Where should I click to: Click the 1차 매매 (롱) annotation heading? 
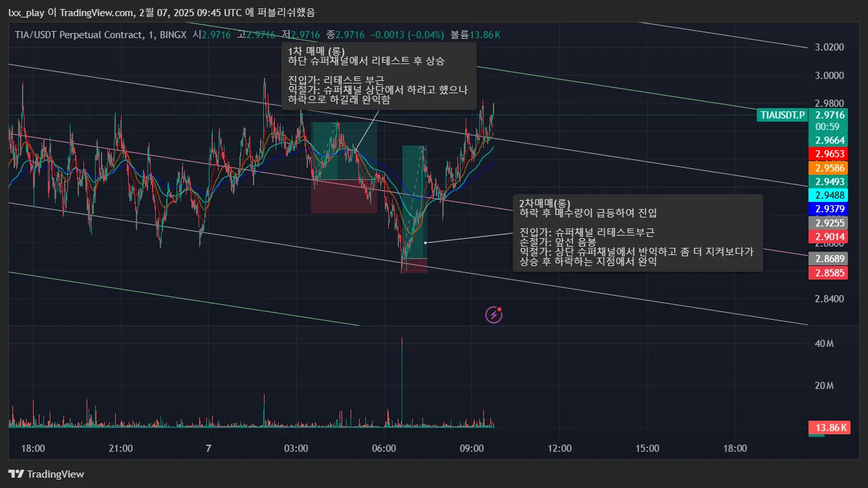click(316, 51)
